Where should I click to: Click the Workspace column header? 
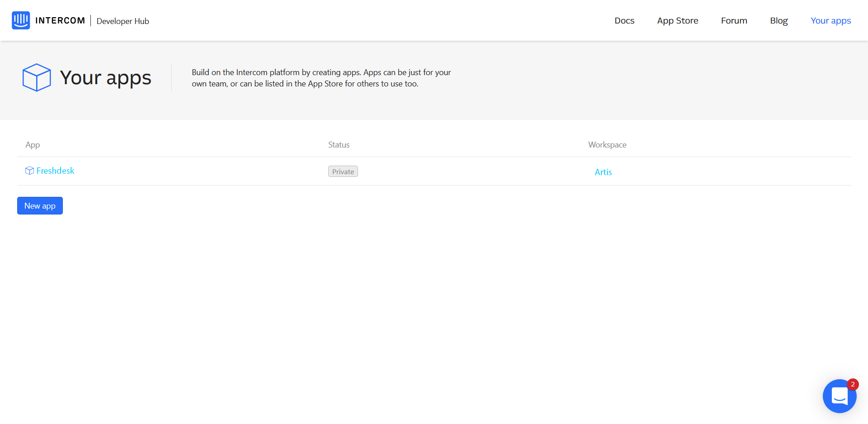click(607, 145)
